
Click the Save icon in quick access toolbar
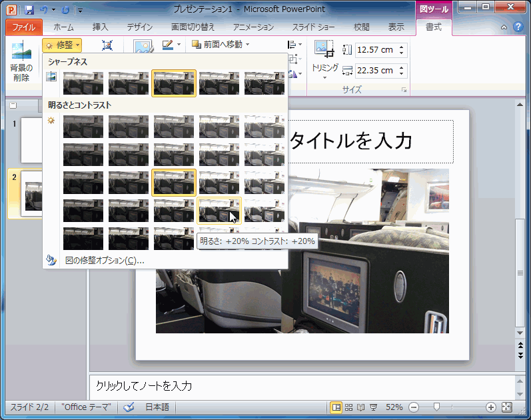tap(29, 10)
